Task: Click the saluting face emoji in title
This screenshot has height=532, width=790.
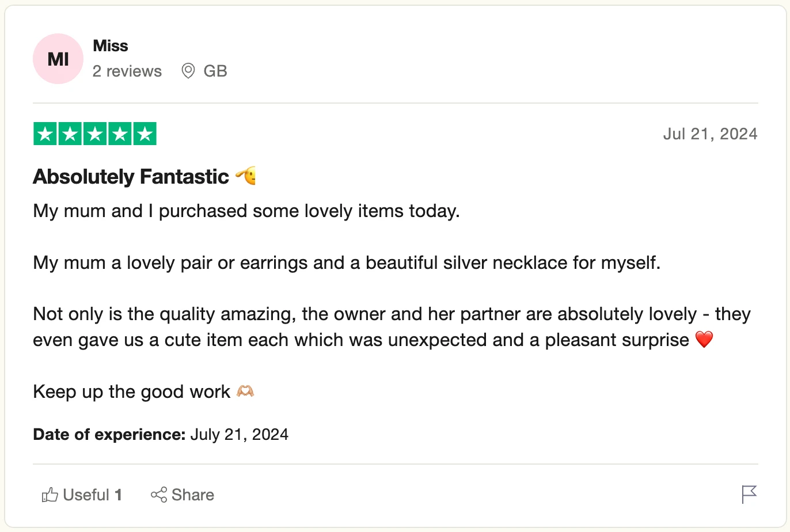Action: click(246, 176)
